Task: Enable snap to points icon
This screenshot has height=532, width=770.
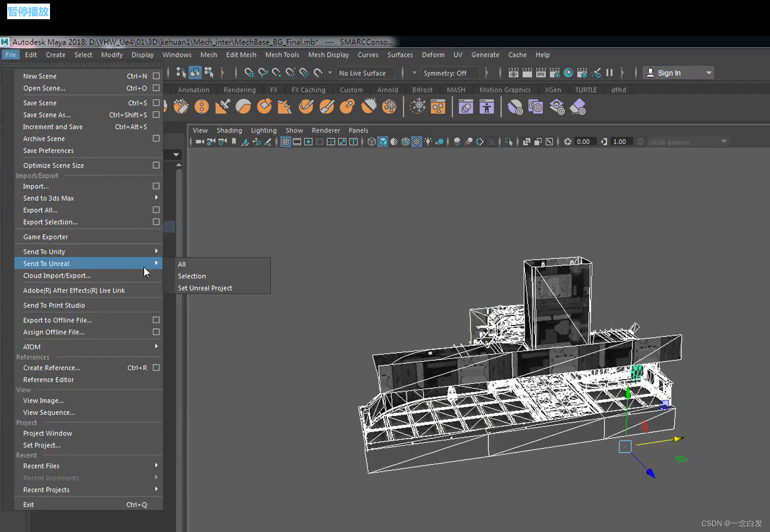Action: coord(277,73)
